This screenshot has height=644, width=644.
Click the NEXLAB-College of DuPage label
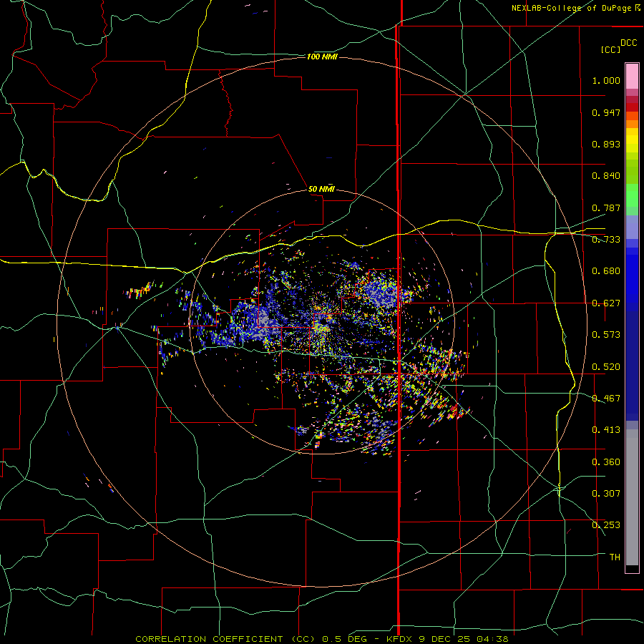pos(575,8)
